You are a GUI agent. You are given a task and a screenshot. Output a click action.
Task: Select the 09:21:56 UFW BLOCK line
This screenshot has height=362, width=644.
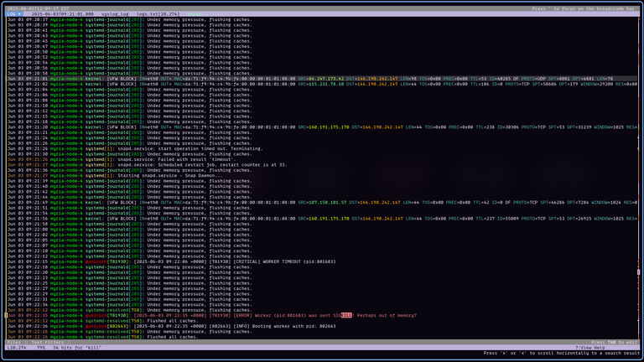[x=322, y=219]
